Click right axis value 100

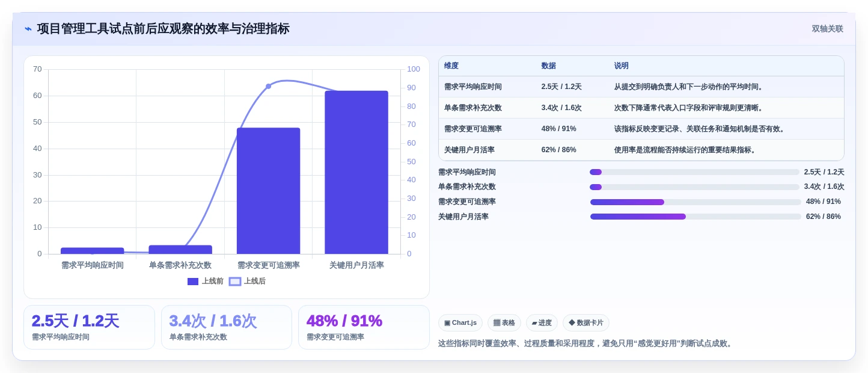point(414,69)
